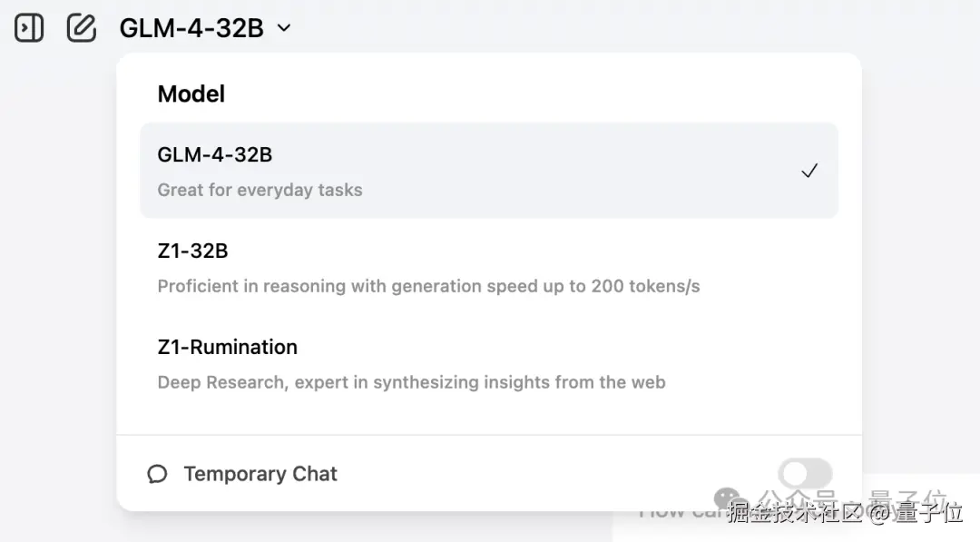This screenshot has width=980, height=542.
Task: Click the Temporary Chat label
Action: click(260, 474)
